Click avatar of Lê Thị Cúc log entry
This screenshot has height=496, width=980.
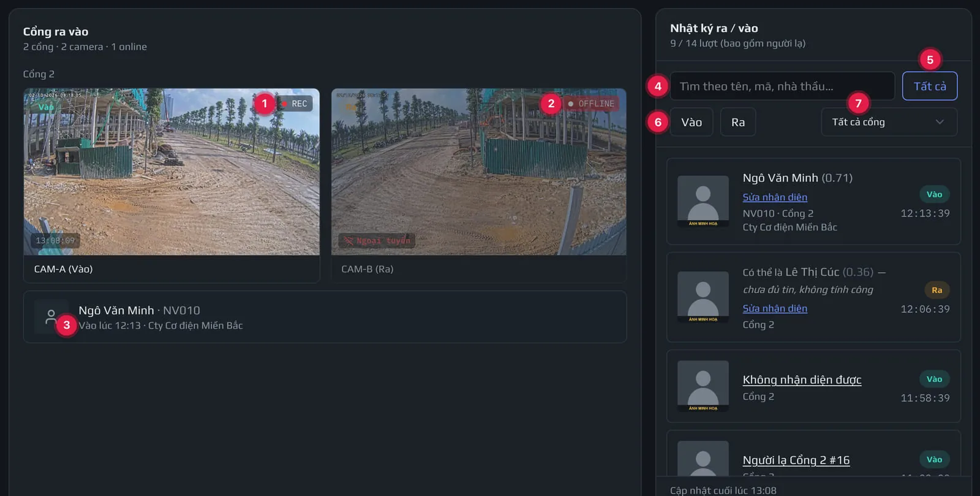coord(703,297)
